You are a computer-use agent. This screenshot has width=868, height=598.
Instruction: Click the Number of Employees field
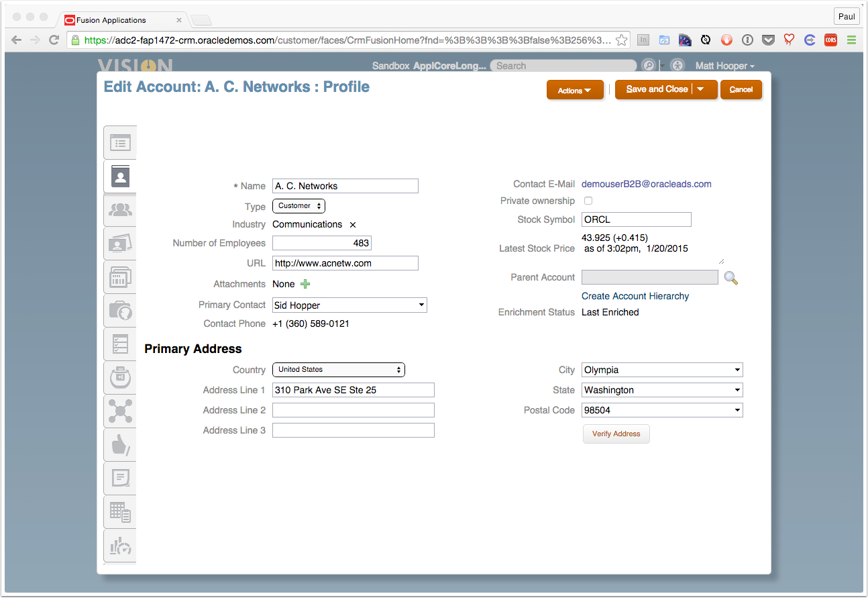(x=322, y=243)
